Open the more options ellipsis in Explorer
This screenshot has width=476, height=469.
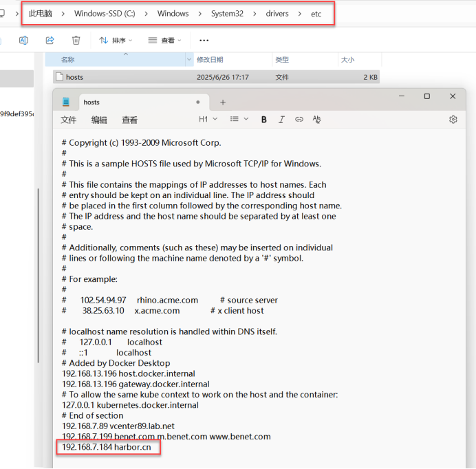click(204, 41)
